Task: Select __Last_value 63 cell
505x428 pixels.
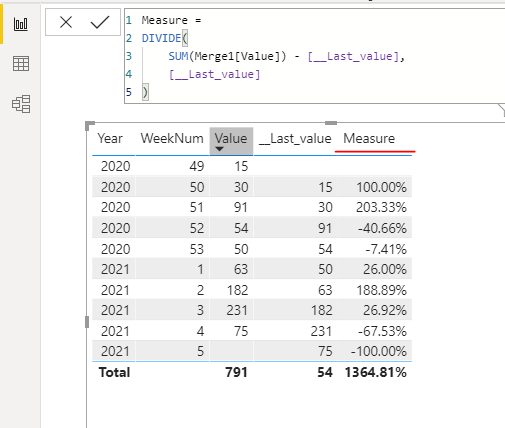Action: click(x=325, y=290)
